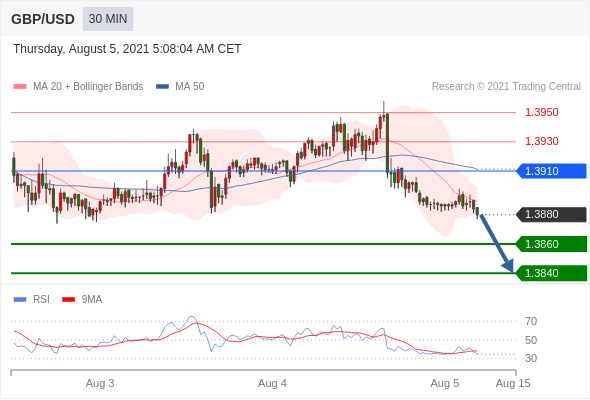Click the 1.3880 black current price tag
590x400 pixels.
[551, 214]
